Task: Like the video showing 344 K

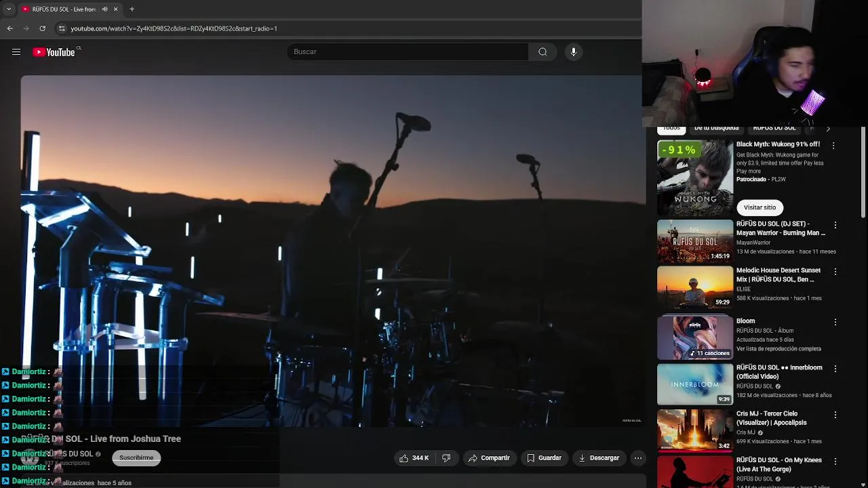Action: (x=414, y=458)
